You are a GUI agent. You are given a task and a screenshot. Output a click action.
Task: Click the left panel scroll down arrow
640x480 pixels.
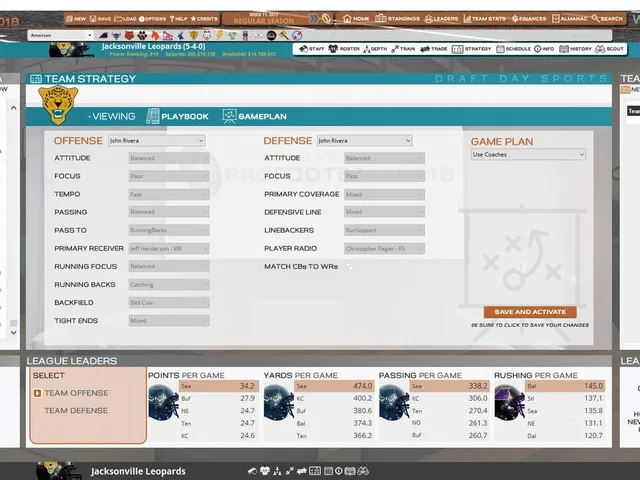(x=13, y=332)
